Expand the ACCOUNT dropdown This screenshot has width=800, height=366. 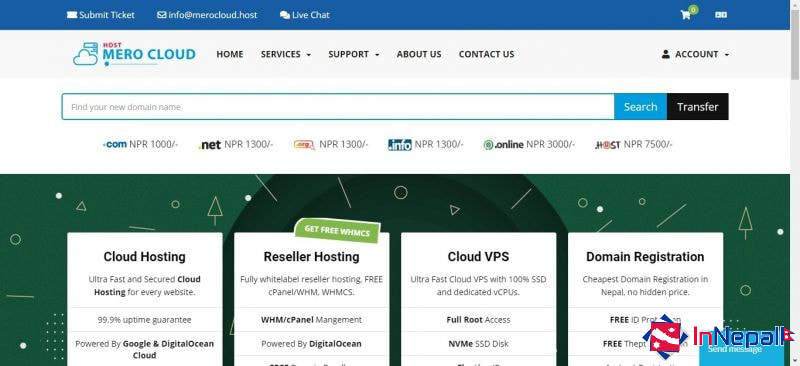pos(695,54)
